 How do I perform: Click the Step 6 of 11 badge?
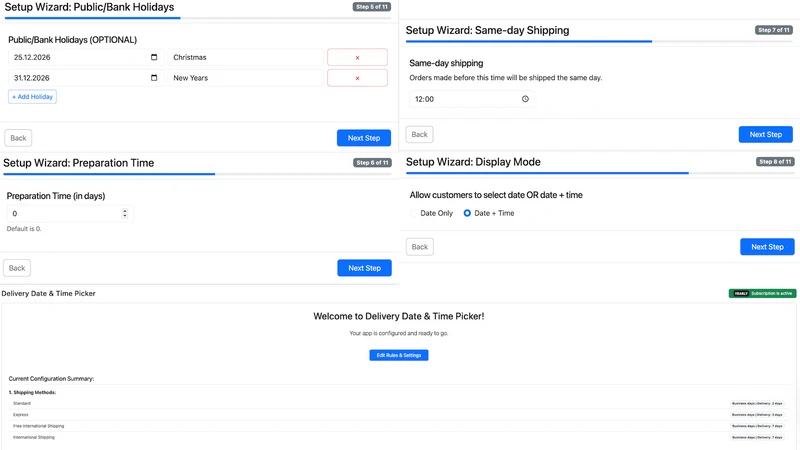tap(372, 162)
